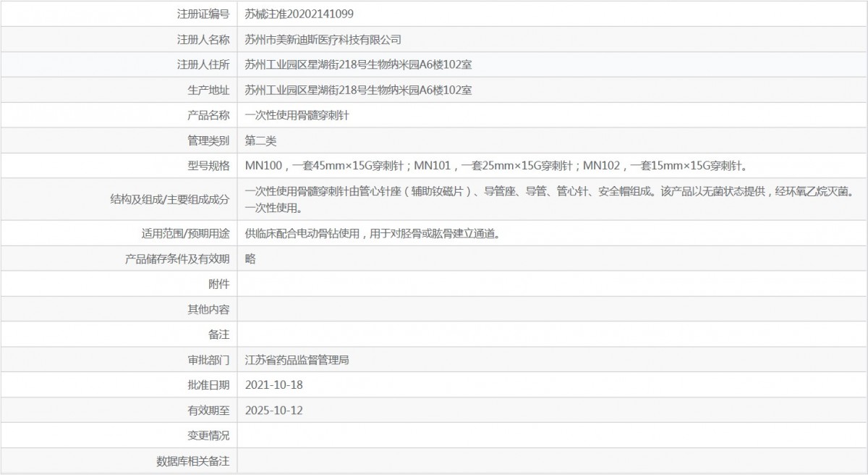Click the 备注 row label
The image size is (868, 475).
(218, 335)
